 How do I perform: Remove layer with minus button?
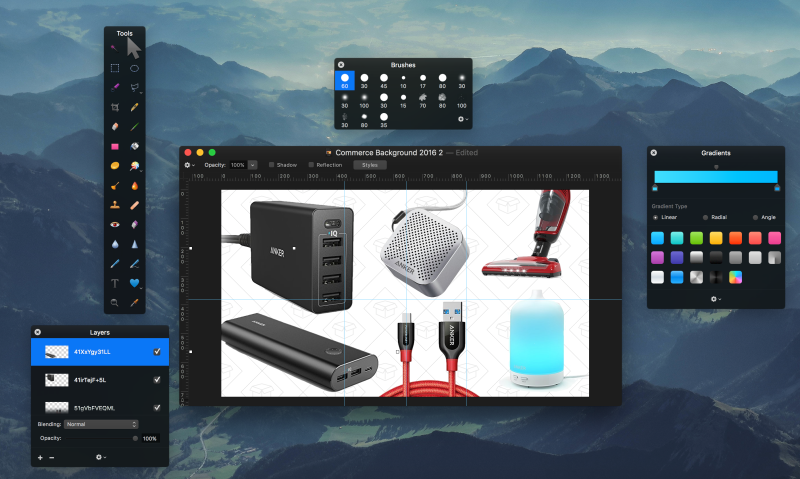[52, 458]
